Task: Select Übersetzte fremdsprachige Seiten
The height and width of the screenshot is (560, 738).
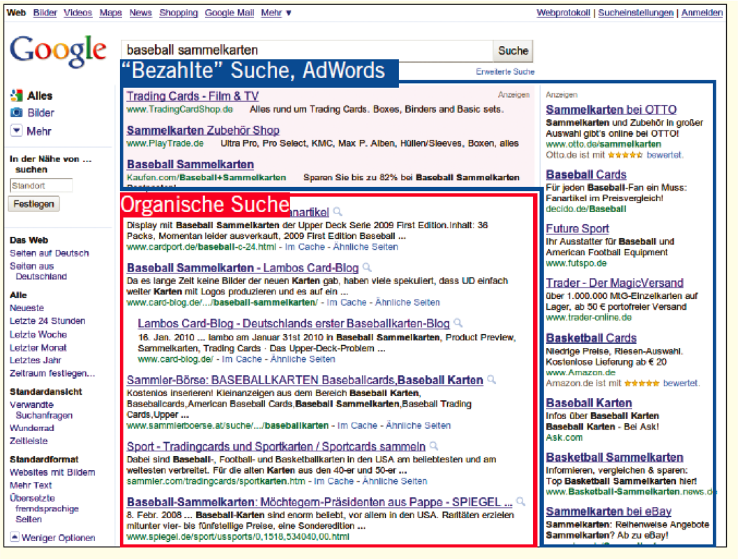Action: [x=44, y=508]
